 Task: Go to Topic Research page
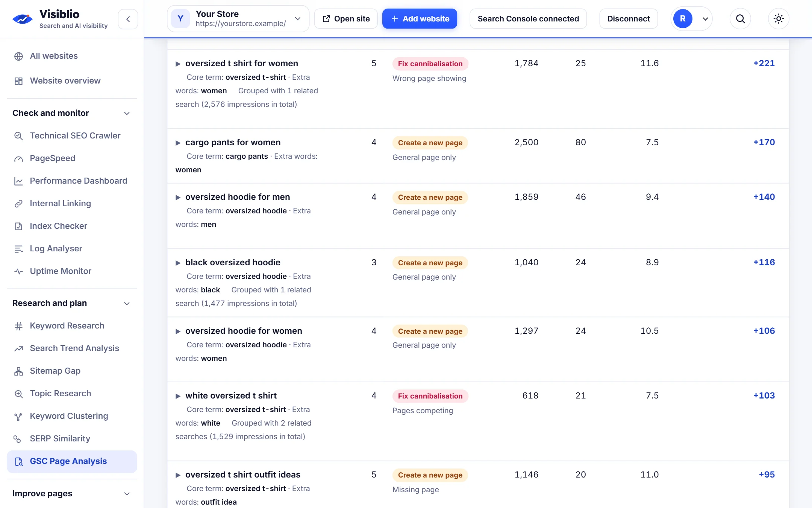click(72, 394)
